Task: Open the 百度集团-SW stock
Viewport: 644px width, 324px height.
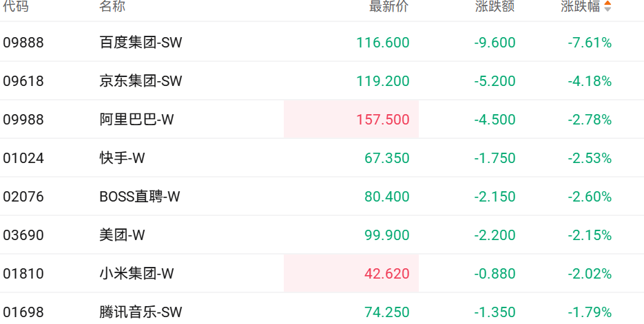Action: (141, 43)
